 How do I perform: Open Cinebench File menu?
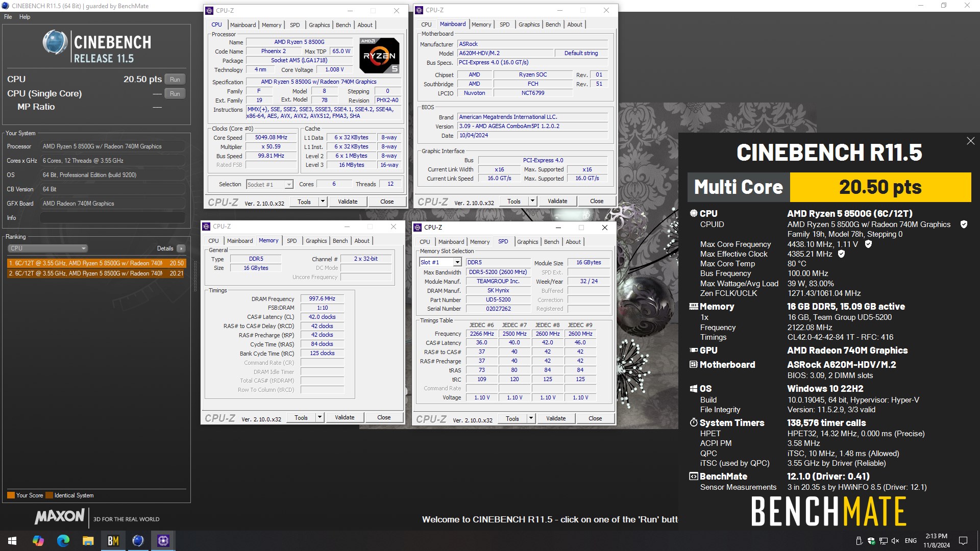pos(8,17)
